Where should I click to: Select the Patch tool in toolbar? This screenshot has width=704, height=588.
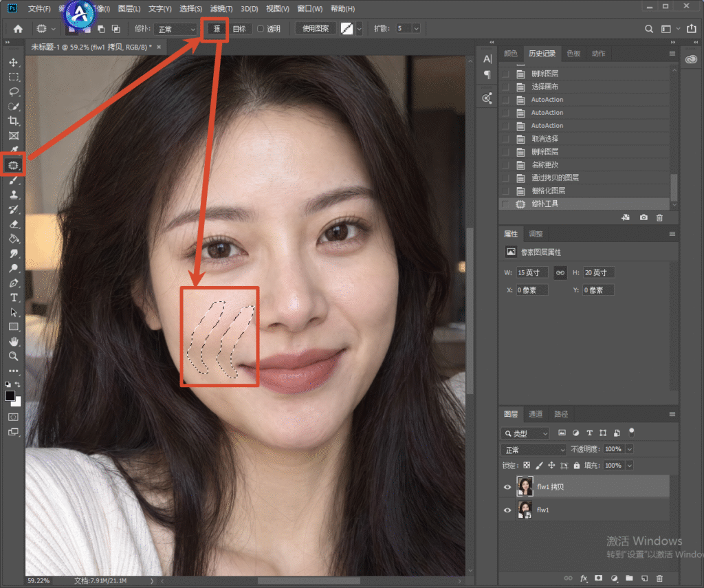coord(14,165)
